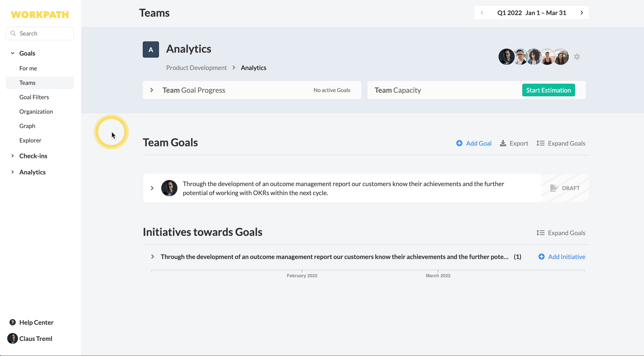
Task: Click the initiative count (1)
Action: coord(517,257)
